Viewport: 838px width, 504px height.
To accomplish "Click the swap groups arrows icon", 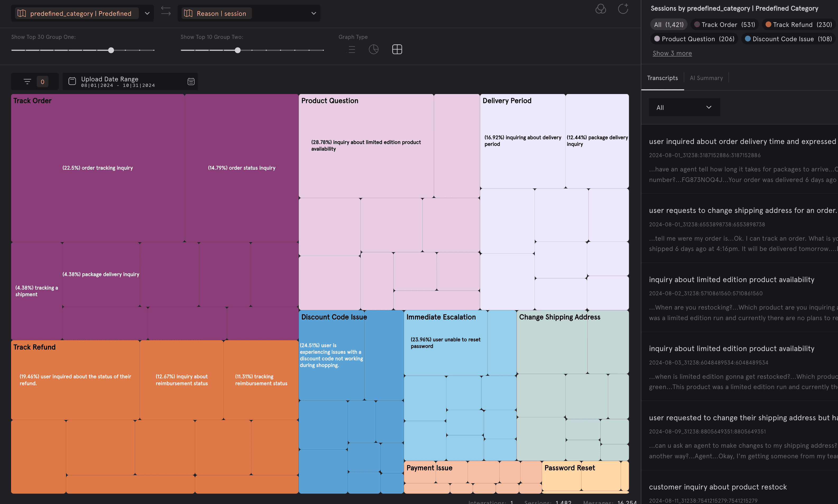I will 165,11.
